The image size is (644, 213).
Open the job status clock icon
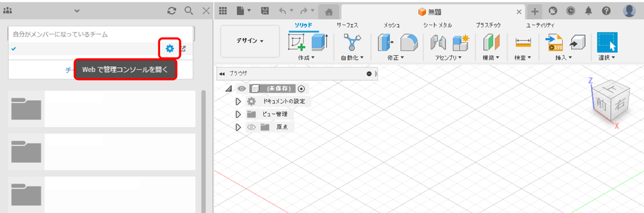click(x=571, y=11)
